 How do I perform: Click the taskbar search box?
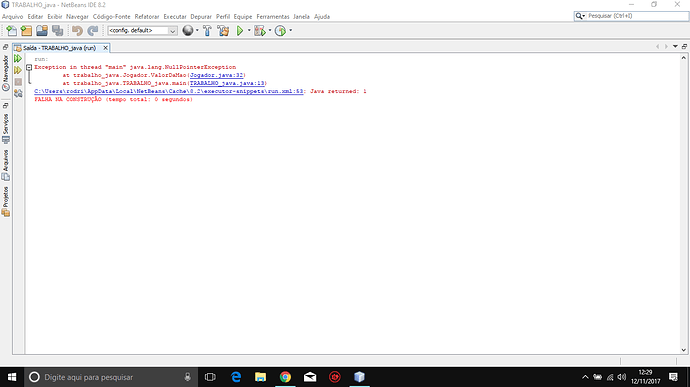coord(110,377)
